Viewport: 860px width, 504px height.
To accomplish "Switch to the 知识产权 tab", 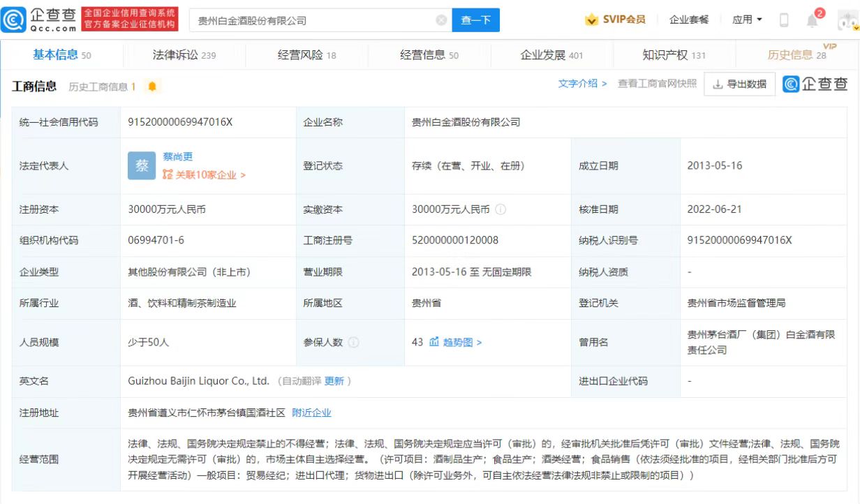I will tap(674, 54).
